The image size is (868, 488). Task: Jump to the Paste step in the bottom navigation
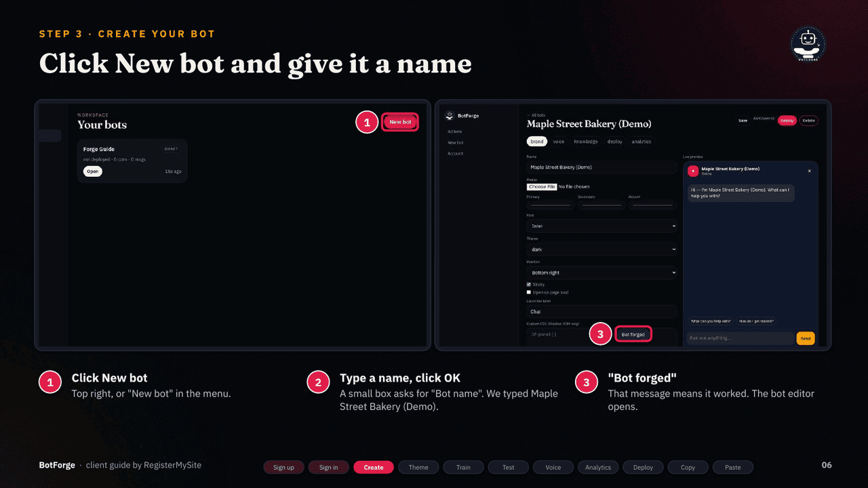(732, 467)
